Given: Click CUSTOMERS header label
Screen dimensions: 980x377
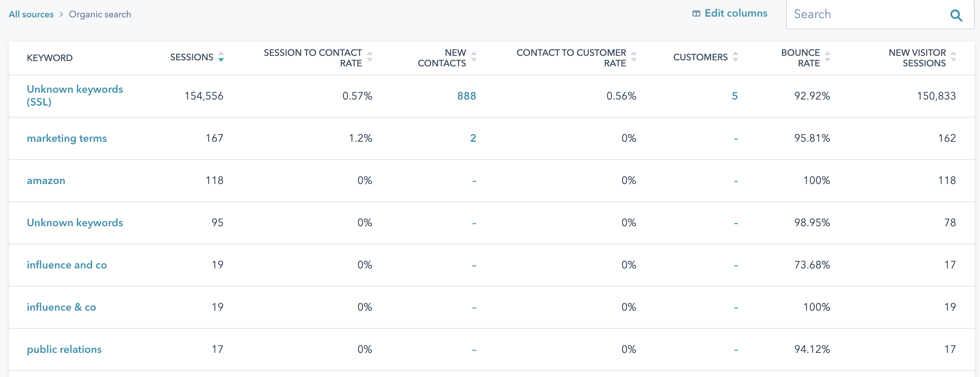Looking at the screenshot, I should pos(700,57).
